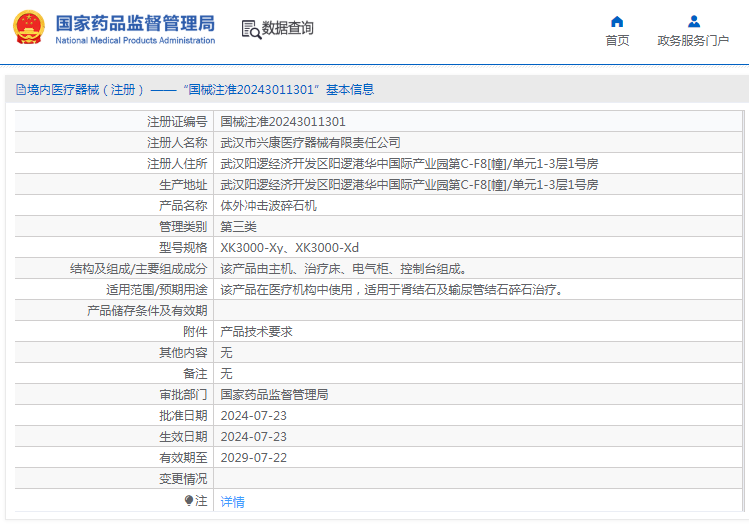The height and width of the screenshot is (526, 749).
Task: Click the 注册人住所 address value
Action: point(409,164)
